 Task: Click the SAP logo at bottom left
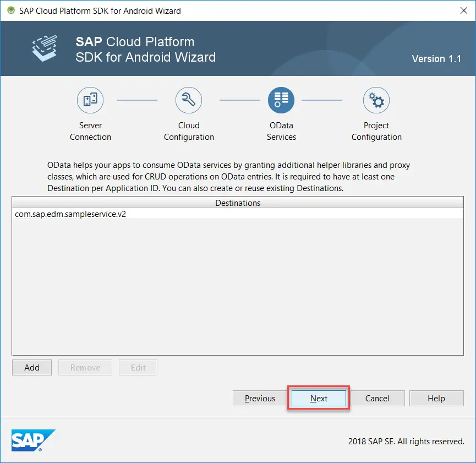pos(33,440)
